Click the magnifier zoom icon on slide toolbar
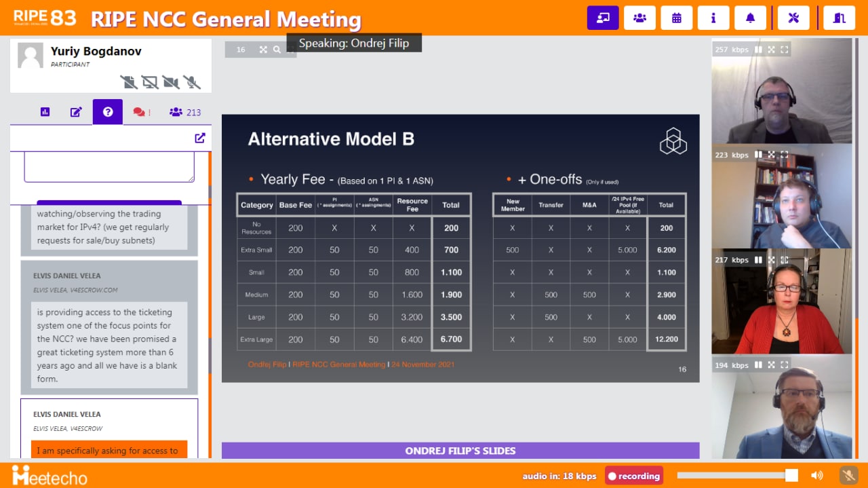Screen dimensions: 868x488 click(277, 50)
